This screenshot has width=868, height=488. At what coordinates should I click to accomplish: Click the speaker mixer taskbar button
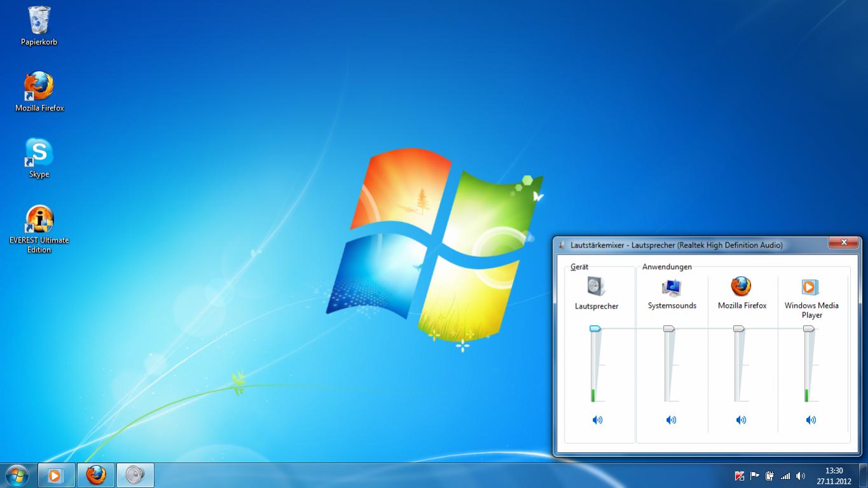(x=135, y=475)
